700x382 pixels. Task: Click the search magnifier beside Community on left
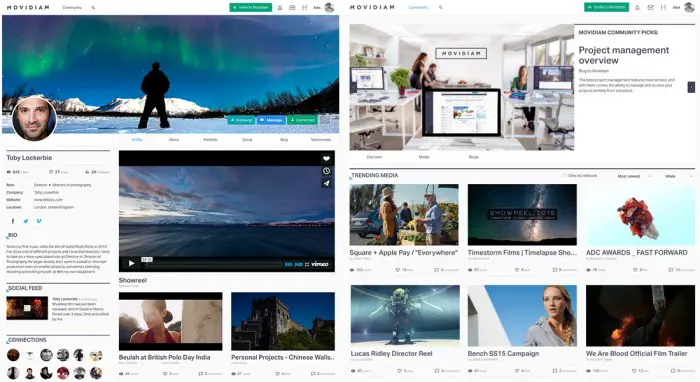click(x=93, y=8)
